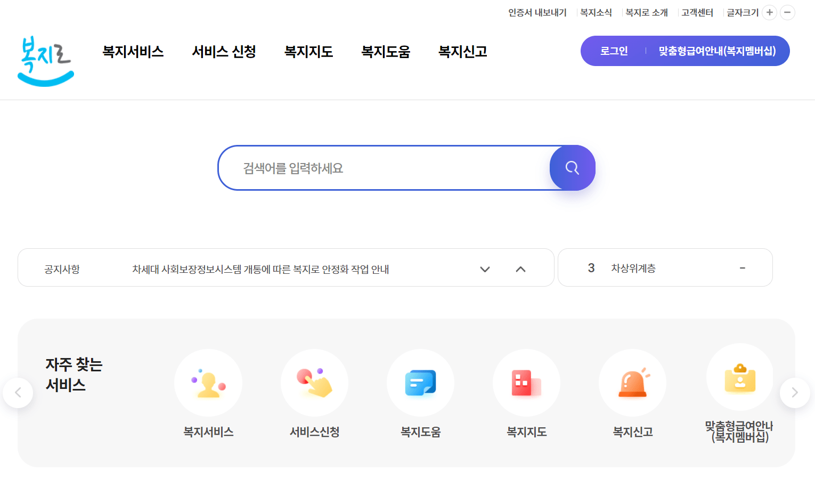Decrease font size with the minus icon
Viewport: 815px width, 504px height.
coord(787,12)
